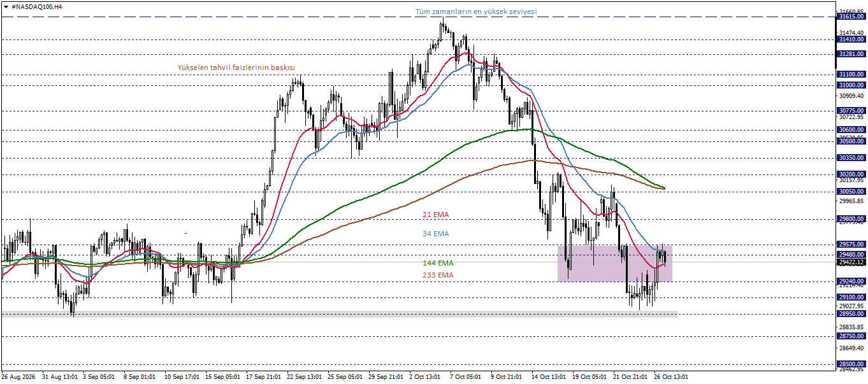The width and height of the screenshot is (868, 384).
Task: Click the 25 Sep 05:01 time label
Action: click(x=345, y=377)
